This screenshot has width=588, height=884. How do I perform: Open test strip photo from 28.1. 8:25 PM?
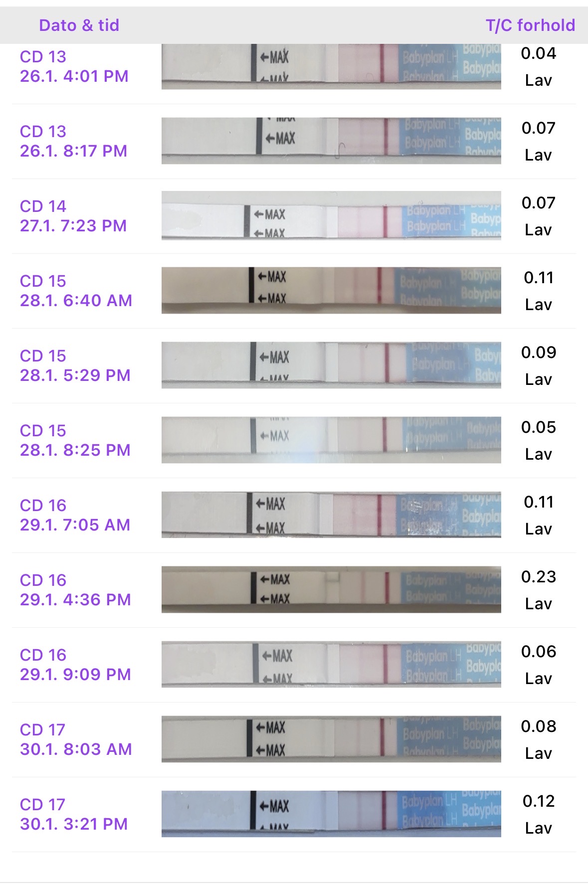pos(331,440)
